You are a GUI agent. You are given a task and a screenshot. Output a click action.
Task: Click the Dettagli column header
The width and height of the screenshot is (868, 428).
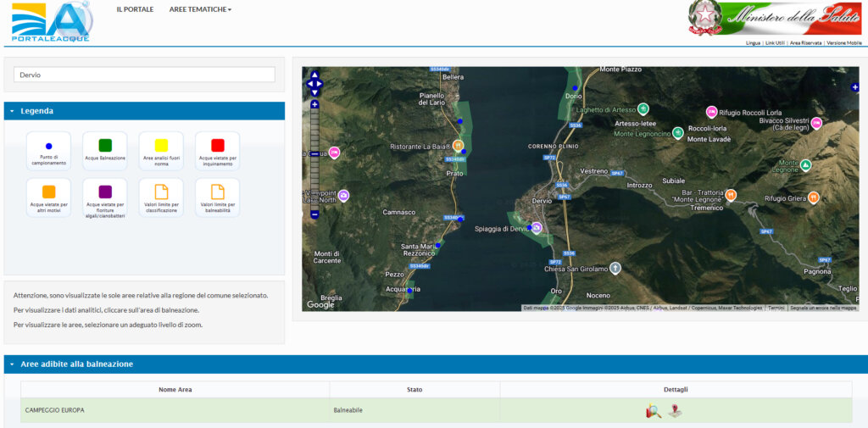(676, 390)
